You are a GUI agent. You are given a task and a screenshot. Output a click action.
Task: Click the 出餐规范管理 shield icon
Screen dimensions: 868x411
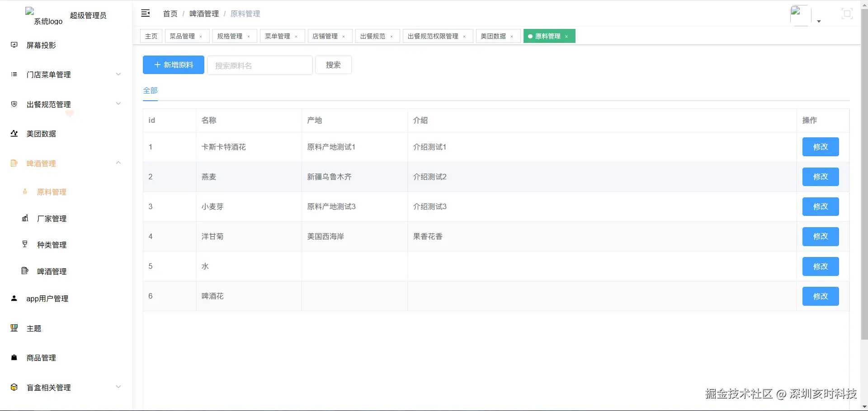tap(14, 104)
